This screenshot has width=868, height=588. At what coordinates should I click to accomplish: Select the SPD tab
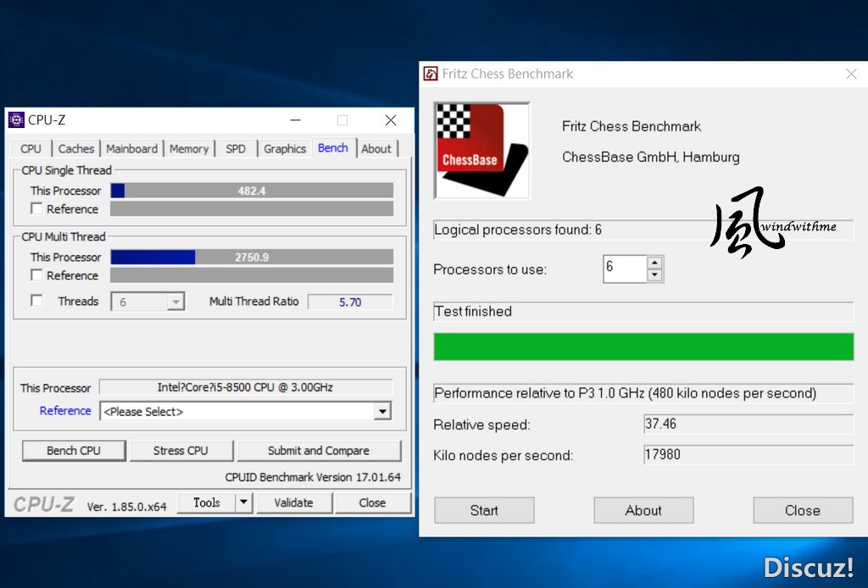pyautogui.click(x=236, y=149)
